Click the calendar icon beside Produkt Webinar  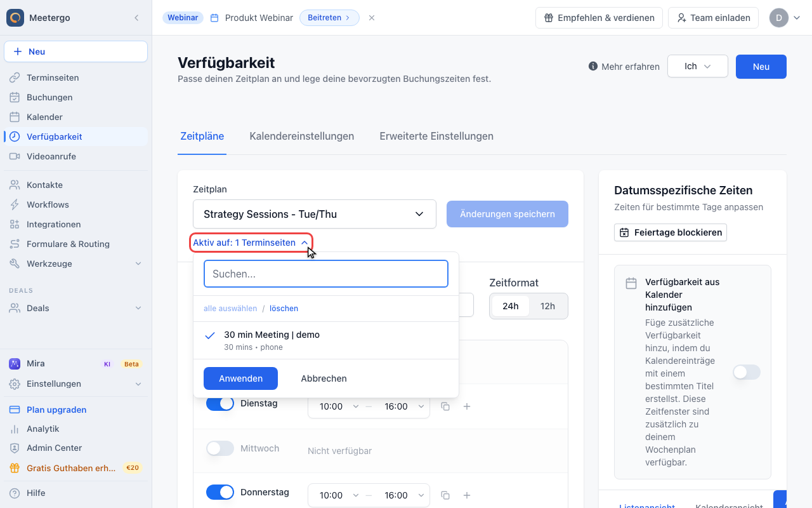(214, 18)
